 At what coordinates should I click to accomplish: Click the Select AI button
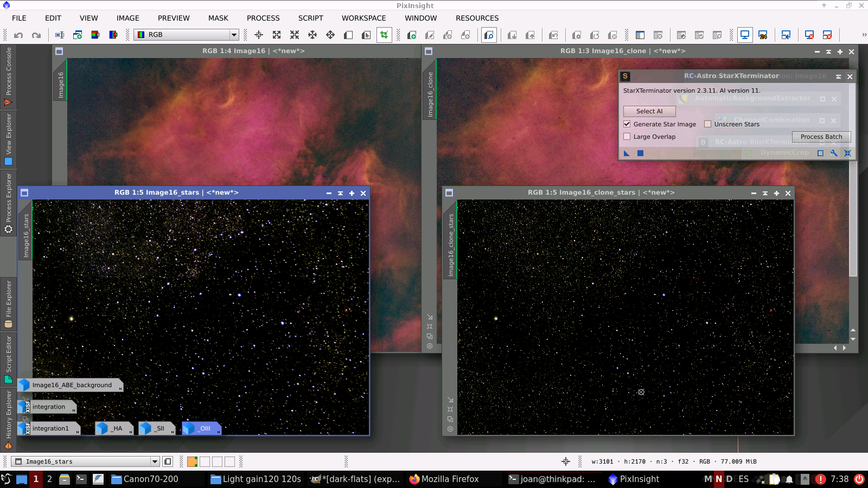pos(649,111)
